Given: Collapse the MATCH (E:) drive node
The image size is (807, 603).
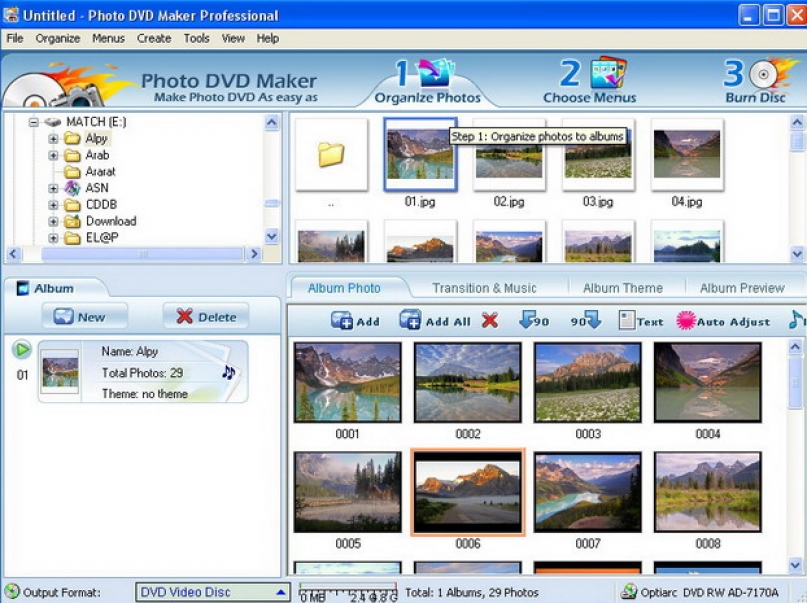Looking at the screenshot, I should click(x=33, y=122).
